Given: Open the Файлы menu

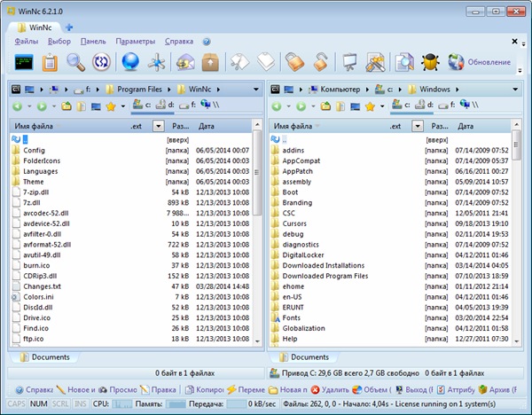Looking at the screenshot, I should coord(26,42).
